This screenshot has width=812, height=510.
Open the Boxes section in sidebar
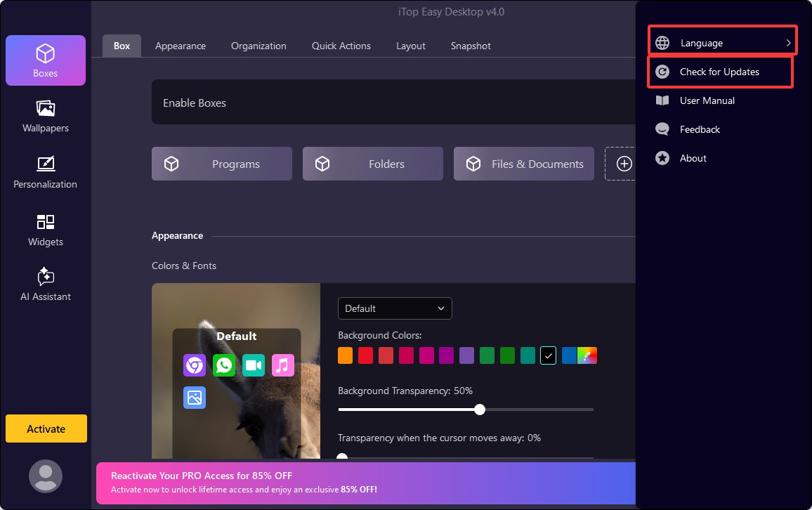[x=46, y=60]
